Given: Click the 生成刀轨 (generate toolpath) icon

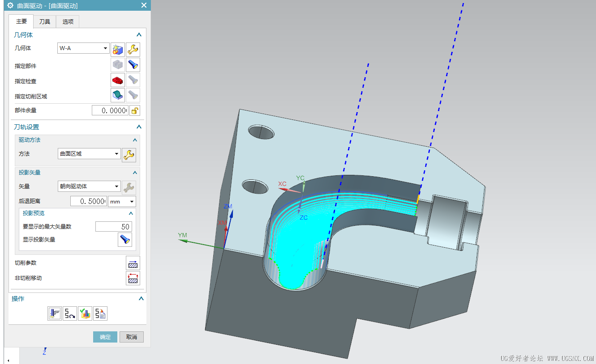Looking at the screenshot, I should point(54,313).
